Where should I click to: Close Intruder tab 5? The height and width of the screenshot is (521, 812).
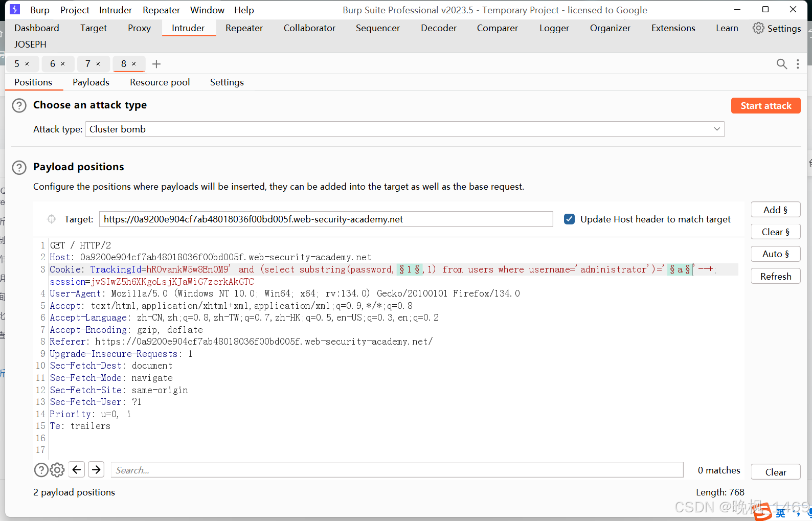tap(27, 64)
